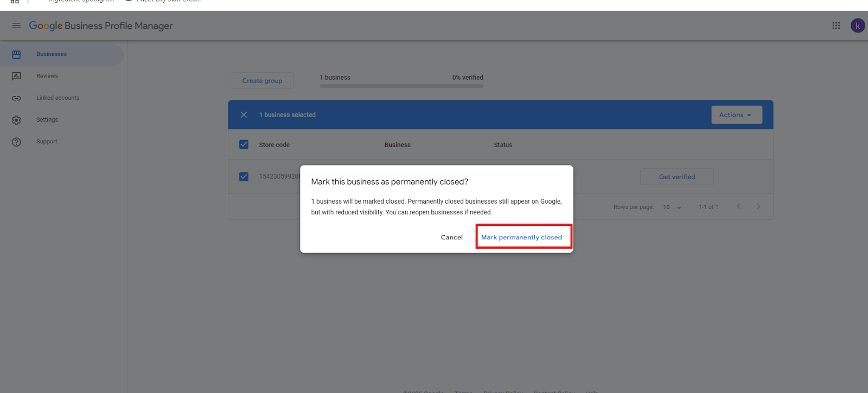The image size is (868, 393).
Task: Select Settings in the sidebar
Action: point(62,119)
